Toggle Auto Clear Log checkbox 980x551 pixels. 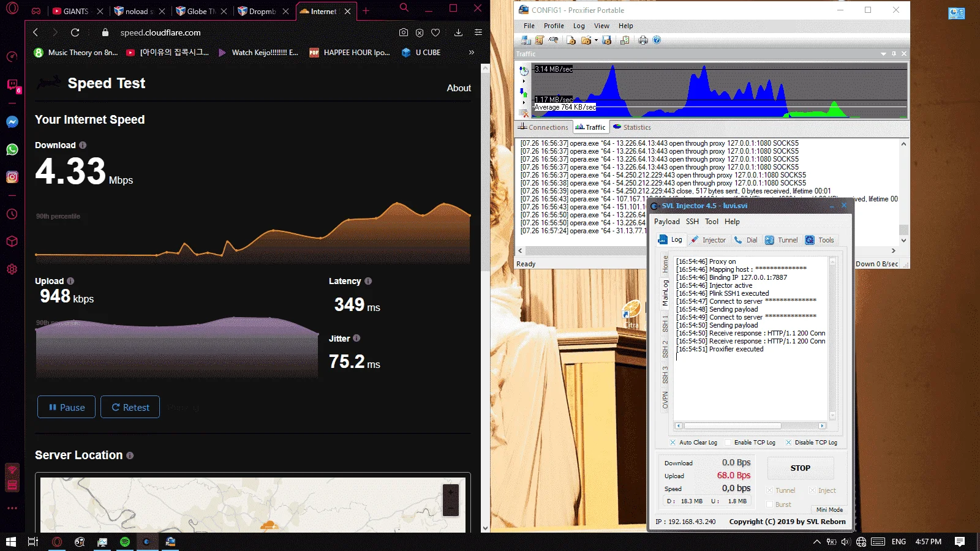(x=673, y=443)
